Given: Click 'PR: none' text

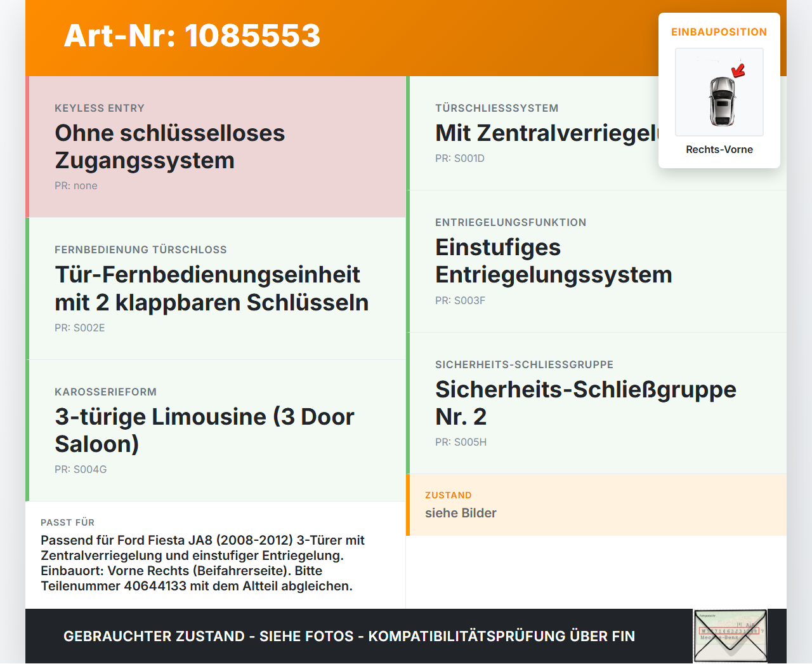Looking at the screenshot, I should [x=76, y=185].
